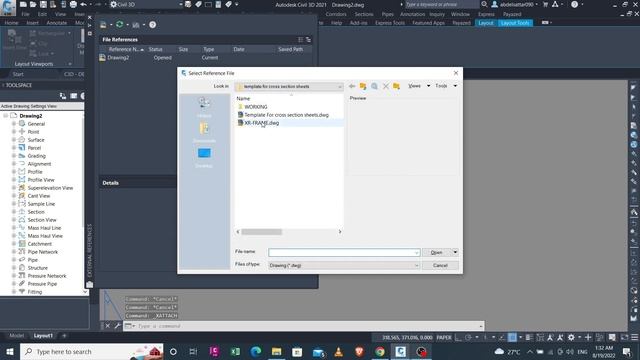Click the Open button in the dialog
Screen dimensions: 640x360
pos(436,253)
